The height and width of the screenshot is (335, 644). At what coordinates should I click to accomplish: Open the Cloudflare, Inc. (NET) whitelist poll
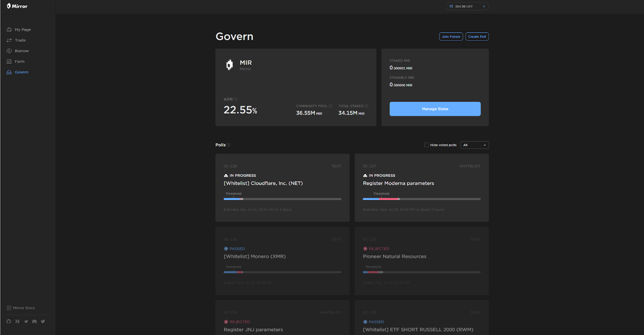pyautogui.click(x=263, y=183)
